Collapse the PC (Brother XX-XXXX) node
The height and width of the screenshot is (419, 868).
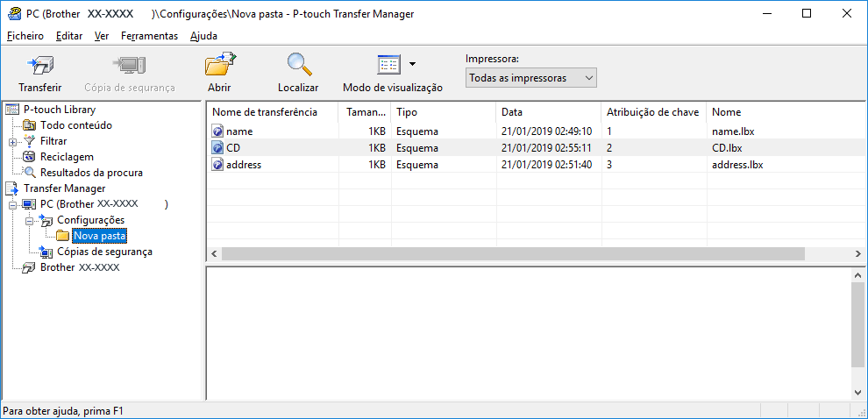(x=13, y=205)
